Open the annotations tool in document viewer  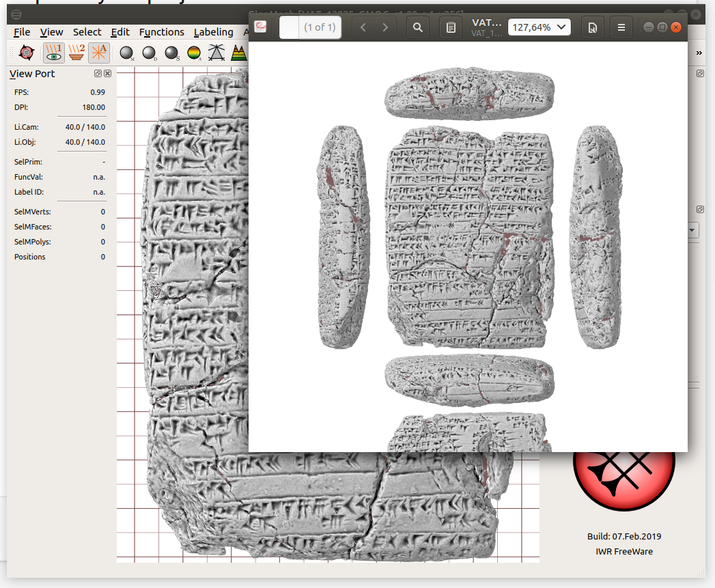point(451,27)
